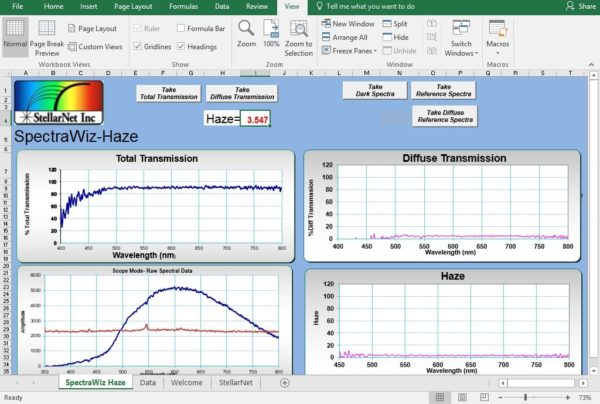Click the Haze value cell 3.547
The height and width of the screenshot is (404, 600).
[x=255, y=119]
